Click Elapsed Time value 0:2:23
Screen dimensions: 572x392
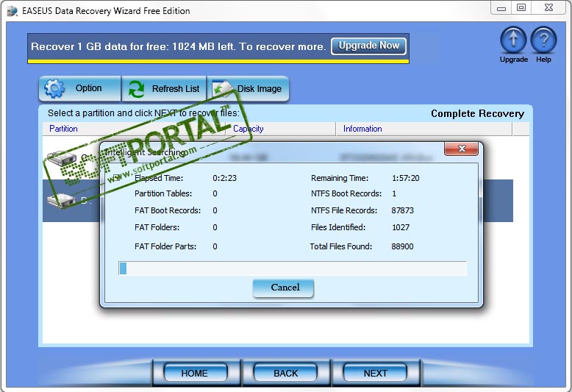pos(225,178)
